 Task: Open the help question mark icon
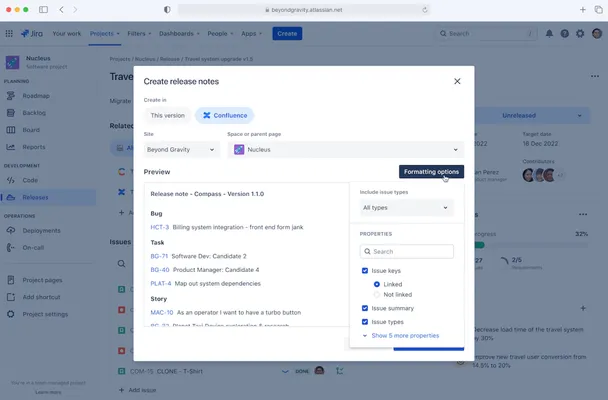pos(565,34)
